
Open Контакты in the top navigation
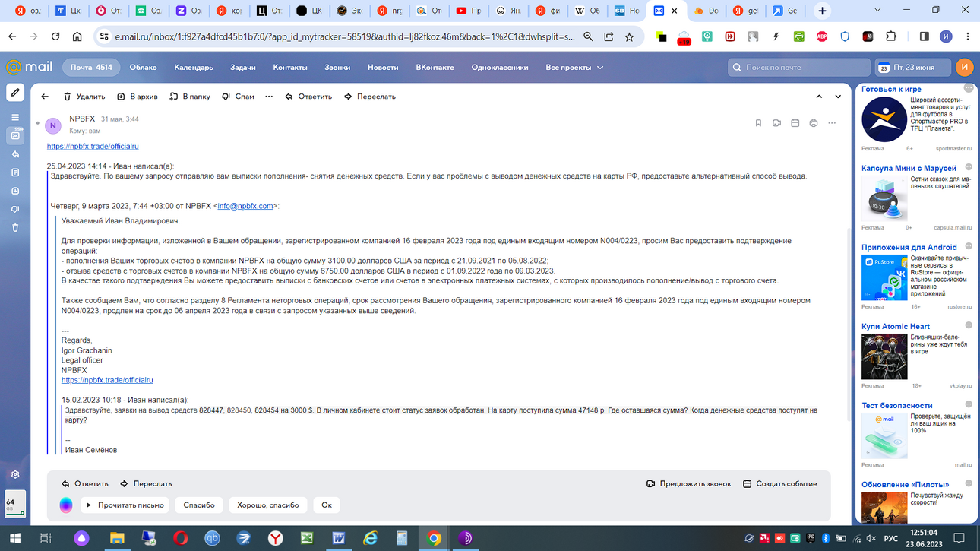(x=290, y=68)
